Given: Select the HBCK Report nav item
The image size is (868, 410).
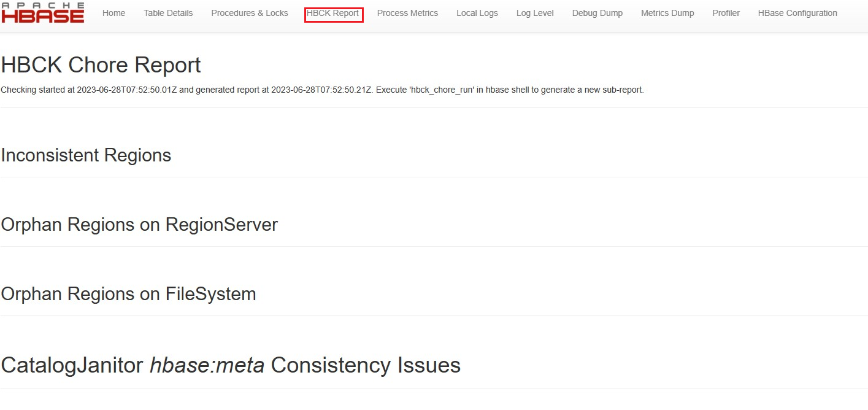Looking at the screenshot, I should pos(333,14).
